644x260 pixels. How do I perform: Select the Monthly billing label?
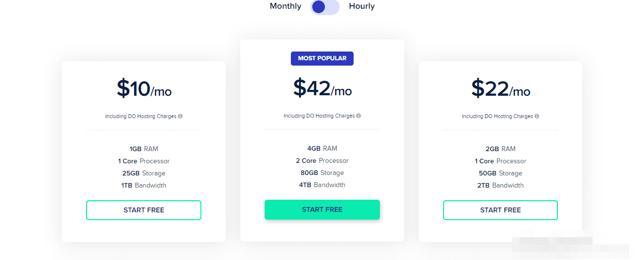(286, 6)
